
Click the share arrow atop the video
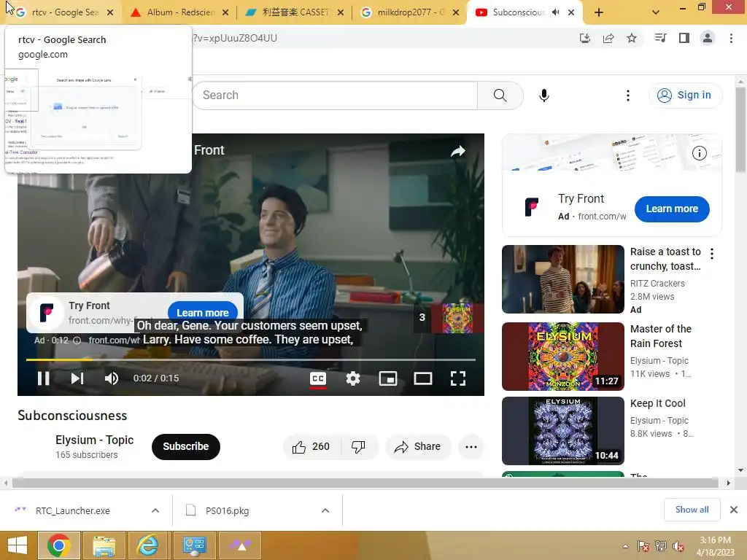pos(458,152)
